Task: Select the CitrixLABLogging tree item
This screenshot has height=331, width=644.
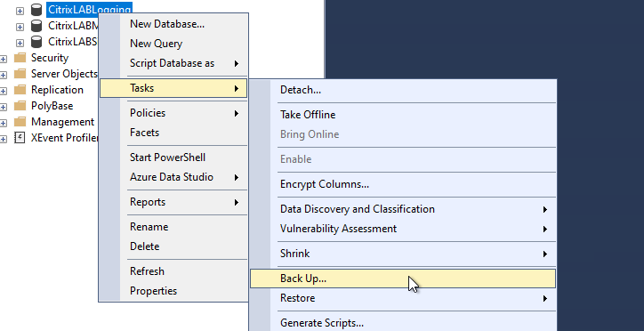Action: tap(90, 10)
